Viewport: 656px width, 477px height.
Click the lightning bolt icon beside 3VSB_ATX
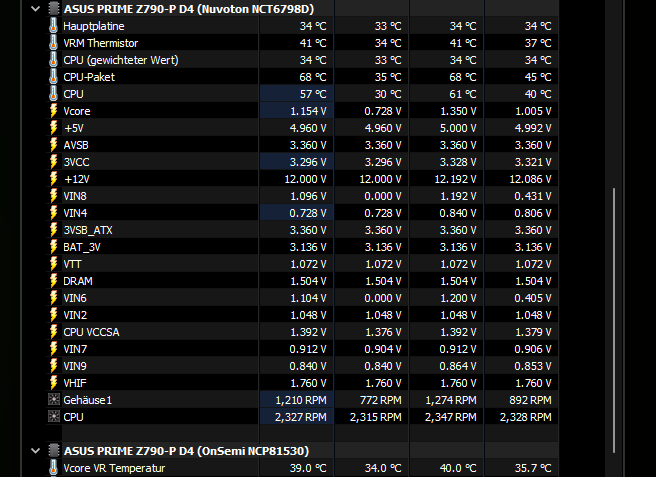point(54,230)
